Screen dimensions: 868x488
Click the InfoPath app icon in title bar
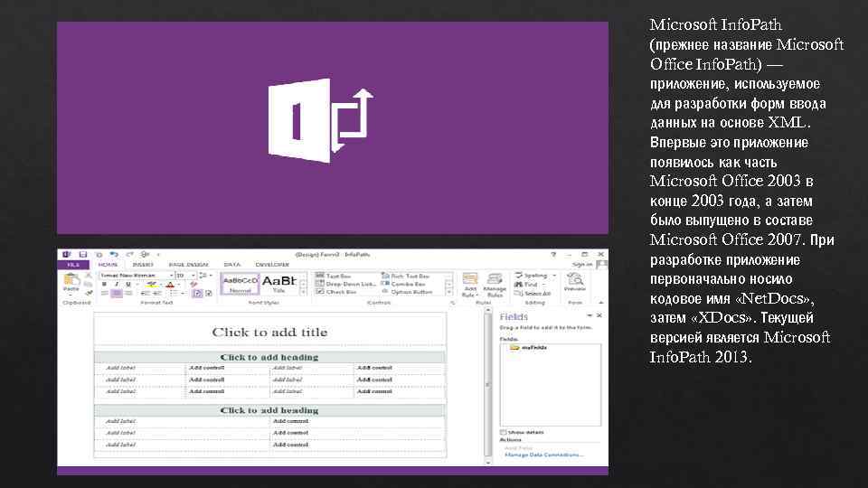click(x=66, y=255)
